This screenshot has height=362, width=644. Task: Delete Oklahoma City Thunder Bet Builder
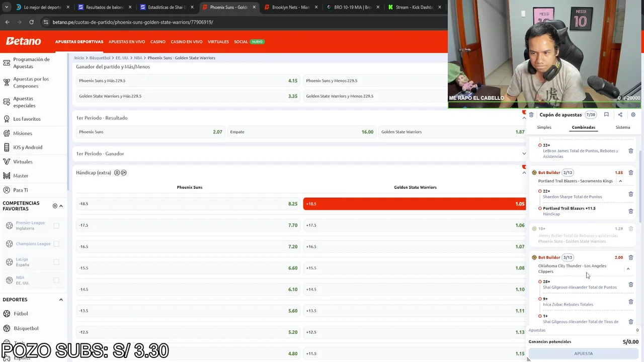630,257
